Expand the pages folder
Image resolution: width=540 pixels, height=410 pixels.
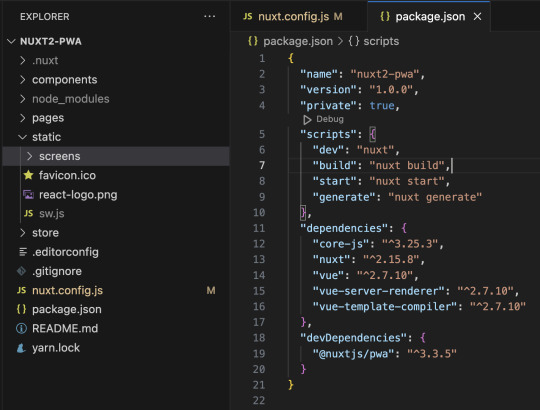coord(23,118)
